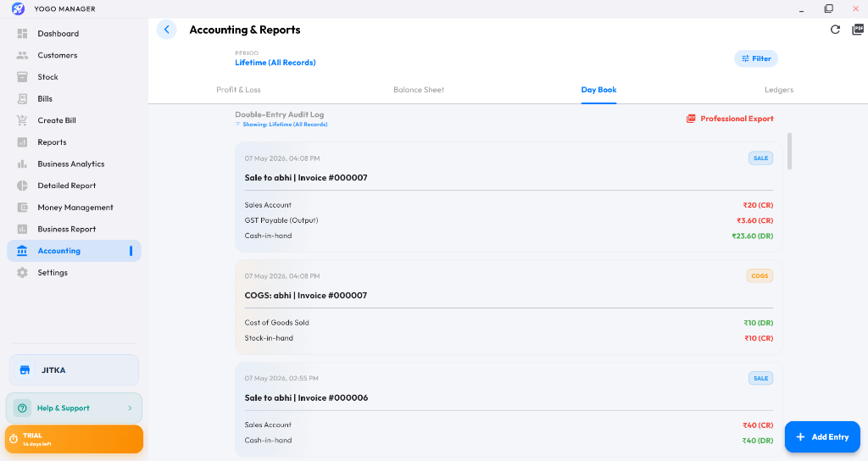Click the funnel icon beside Showing Lifetime
Image resolution: width=868 pixels, height=461 pixels.
pos(238,125)
